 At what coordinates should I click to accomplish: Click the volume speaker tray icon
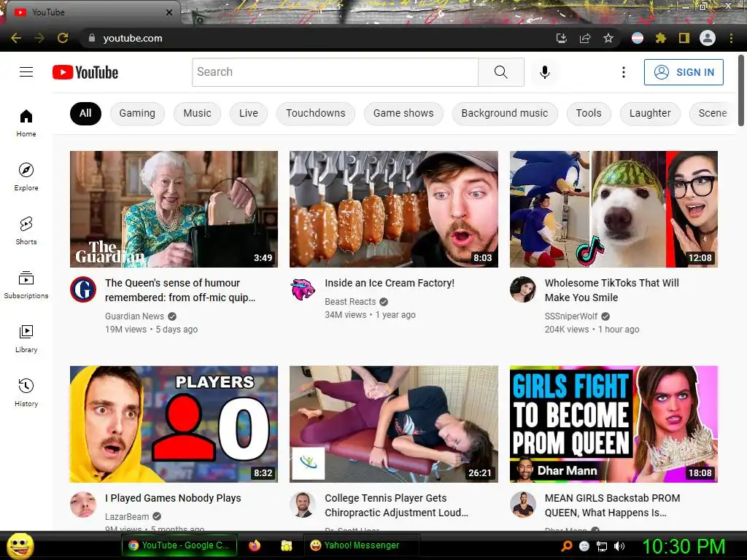point(619,546)
